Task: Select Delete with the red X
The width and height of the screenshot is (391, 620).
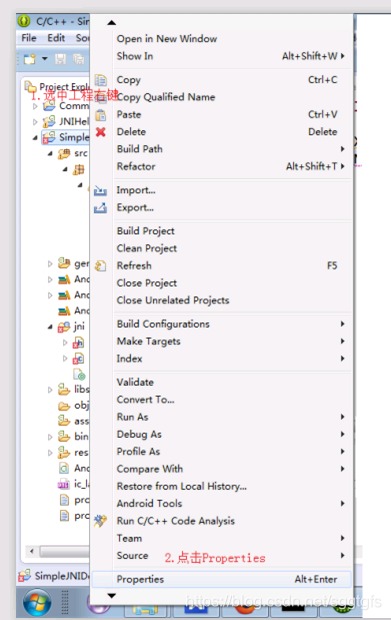Action: 222,132
